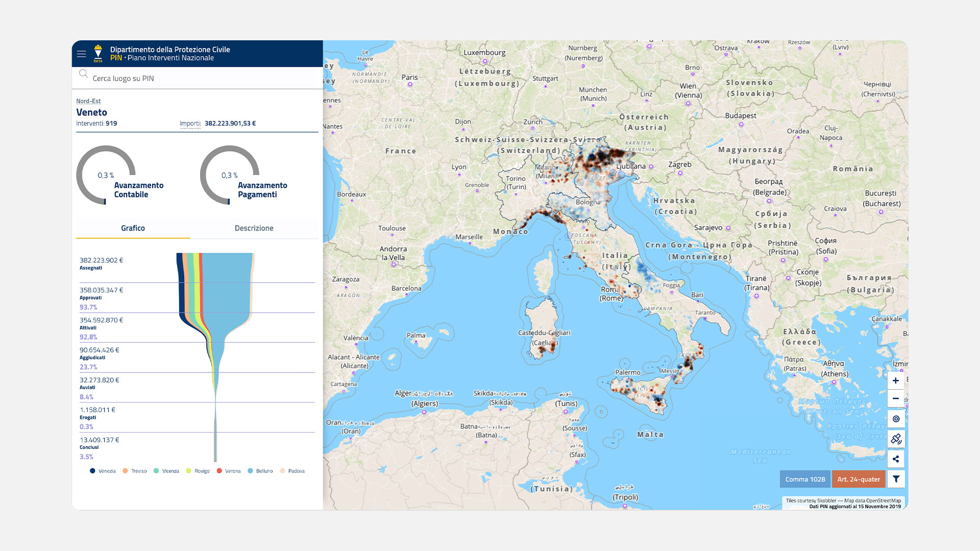Open the hamburger menu
This screenshot has width=980, height=551.
click(x=81, y=54)
